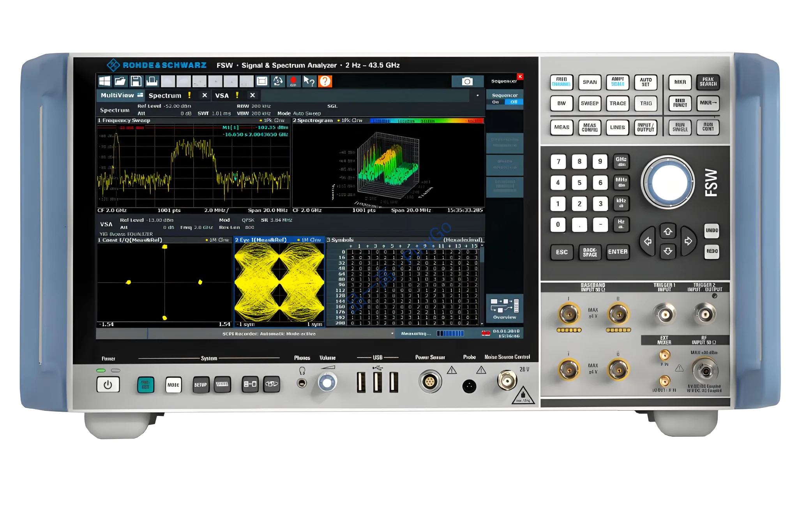Click the Overview softkey icon
This screenshot has width=798, height=532.
[505, 309]
